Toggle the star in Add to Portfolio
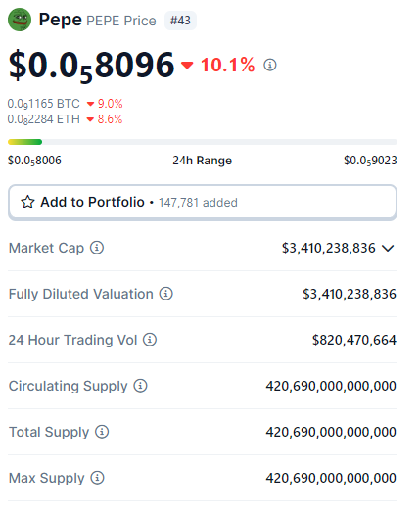The width and height of the screenshot is (420, 508). (27, 202)
